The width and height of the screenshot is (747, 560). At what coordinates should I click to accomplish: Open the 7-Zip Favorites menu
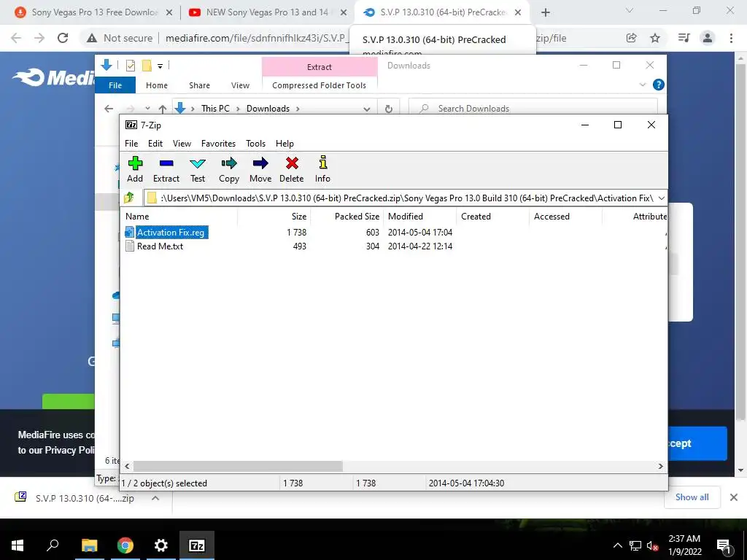pos(218,144)
